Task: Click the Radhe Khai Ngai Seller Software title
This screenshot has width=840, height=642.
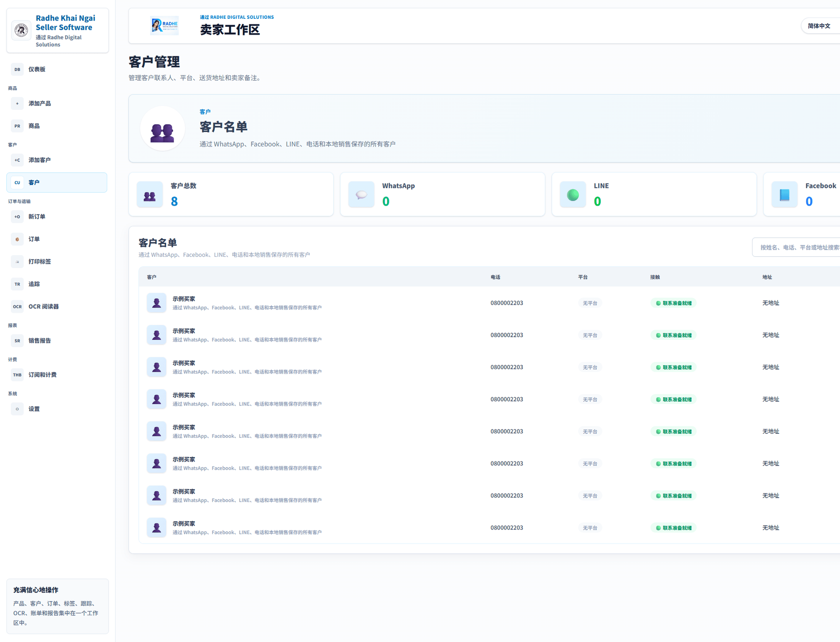Action: pyautogui.click(x=65, y=23)
